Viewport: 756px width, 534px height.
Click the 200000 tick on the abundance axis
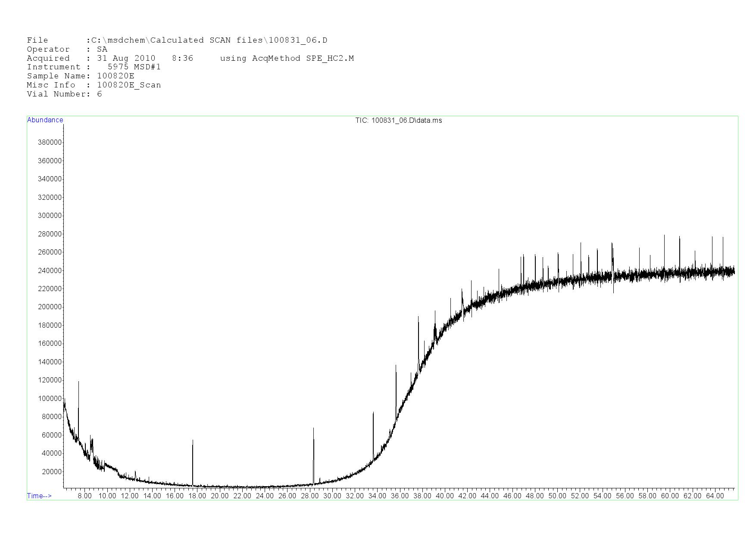coord(50,307)
